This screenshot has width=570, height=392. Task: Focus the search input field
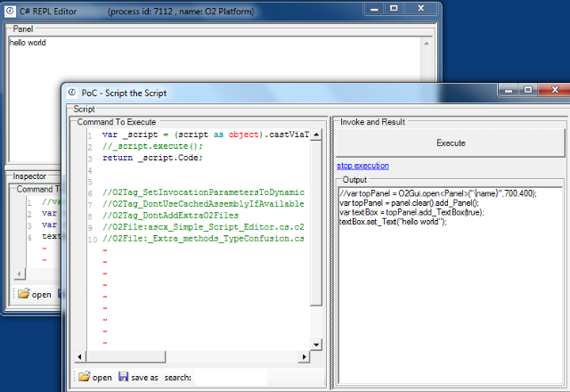coord(231,378)
